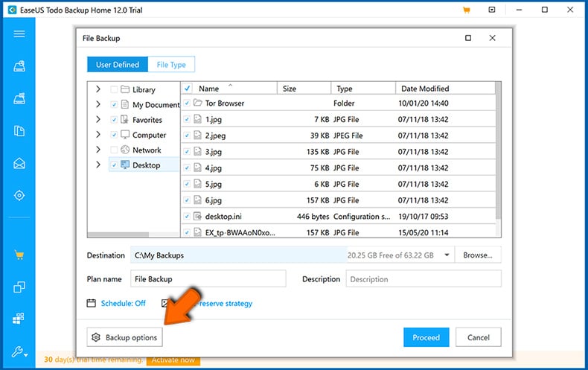Click the Cancel button

click(x=478, y=337)
